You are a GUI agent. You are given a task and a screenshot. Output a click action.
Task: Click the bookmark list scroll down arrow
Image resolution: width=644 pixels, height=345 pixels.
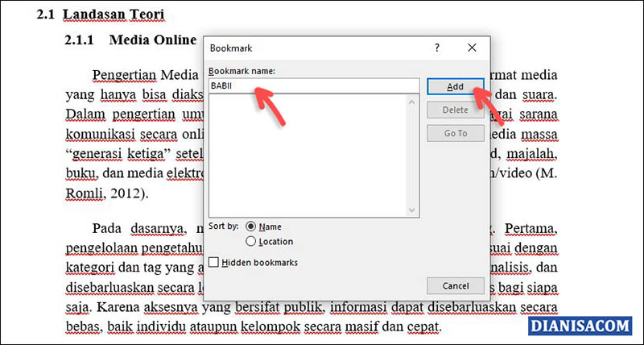[412, 210]
